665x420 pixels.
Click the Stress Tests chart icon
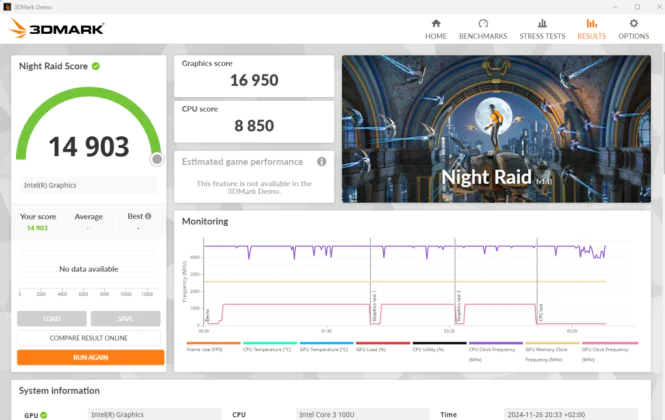[542, 23]
